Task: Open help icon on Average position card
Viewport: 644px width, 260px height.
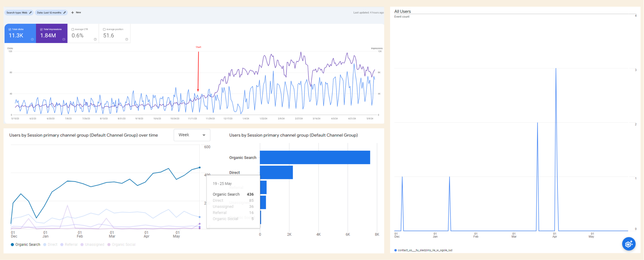Action: [127, 39]
